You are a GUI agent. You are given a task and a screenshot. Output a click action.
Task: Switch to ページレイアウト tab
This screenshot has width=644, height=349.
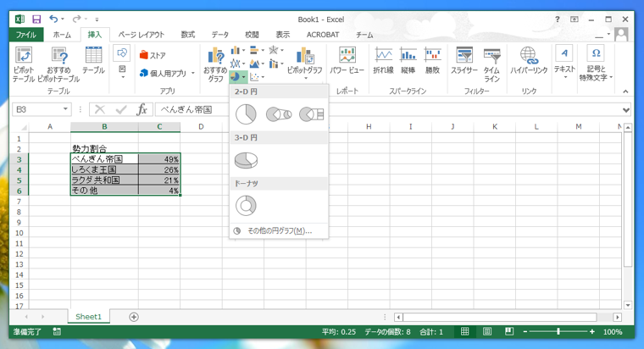coord(142,35)
